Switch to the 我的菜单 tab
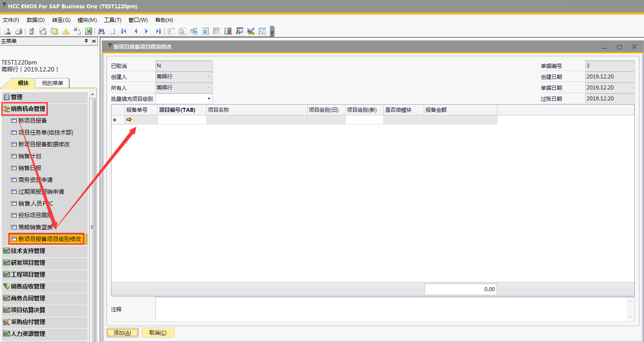This screenshot has width=644, height=342. (52, 83)
